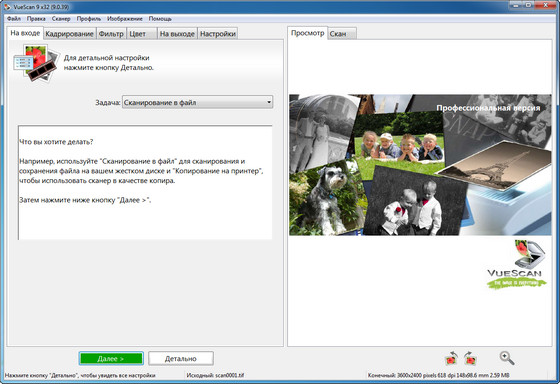560x384 pixels.
Task: Click the green Далее > button
Action: click(x=111, y=358)
